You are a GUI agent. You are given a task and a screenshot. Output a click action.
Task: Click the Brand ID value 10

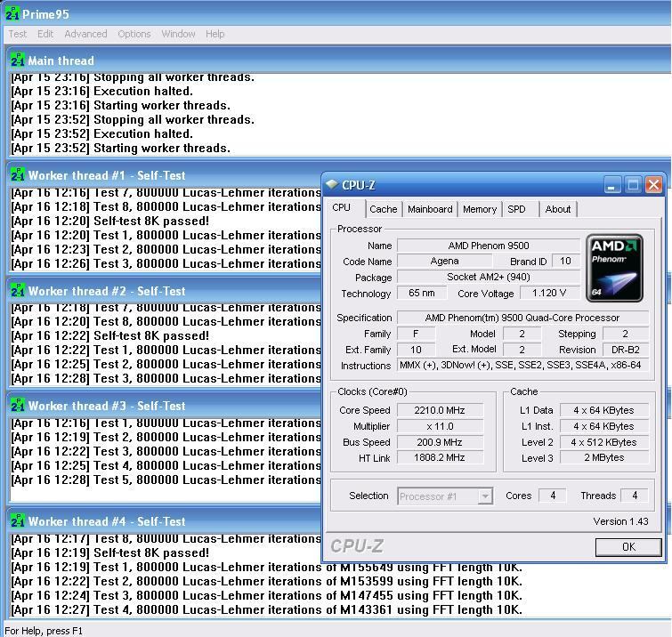click(x=566, y=261)
